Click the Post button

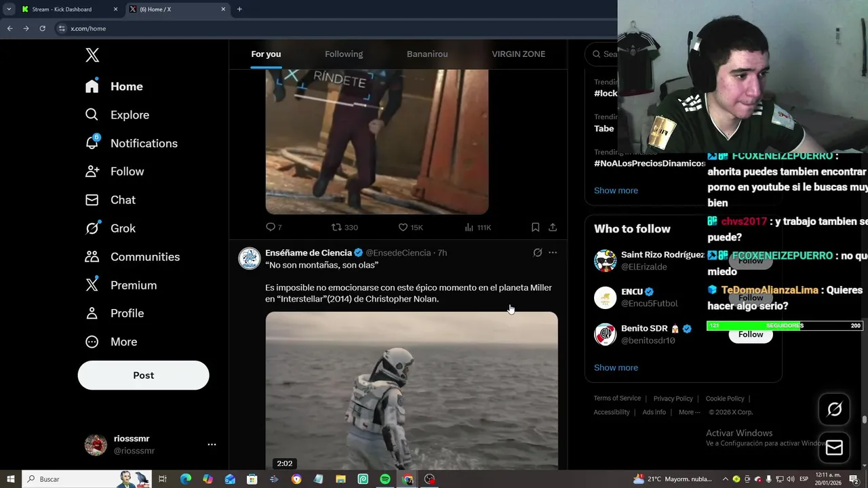click(x=143, y=375)
